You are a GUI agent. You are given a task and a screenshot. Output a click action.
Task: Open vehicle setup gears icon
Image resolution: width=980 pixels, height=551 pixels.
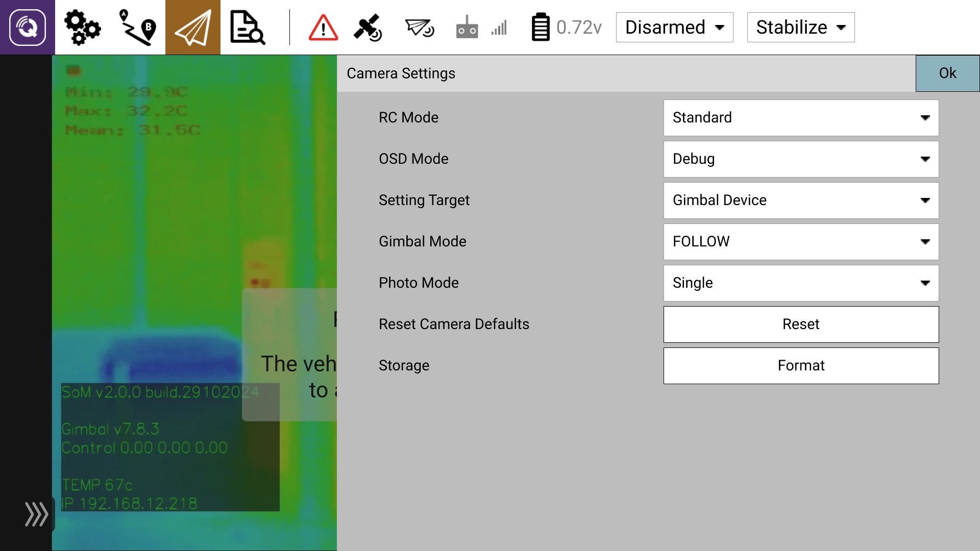point(82,28)
